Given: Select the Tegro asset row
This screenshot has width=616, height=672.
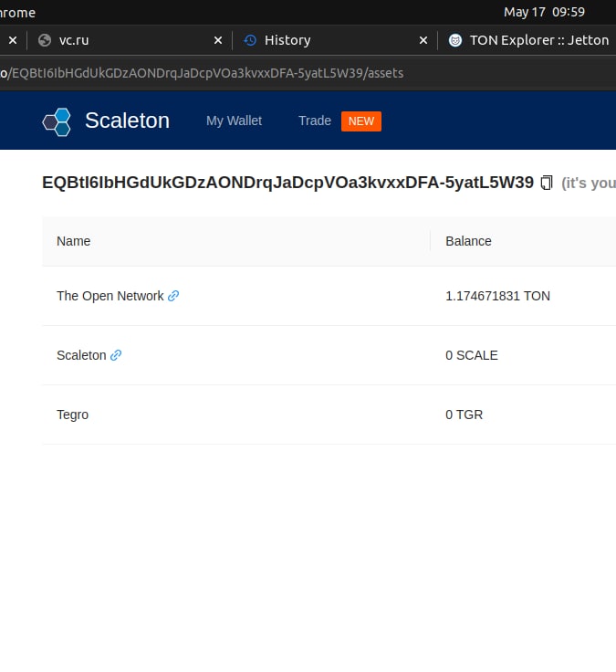Looking at the screenshot, I should (329, 415).
